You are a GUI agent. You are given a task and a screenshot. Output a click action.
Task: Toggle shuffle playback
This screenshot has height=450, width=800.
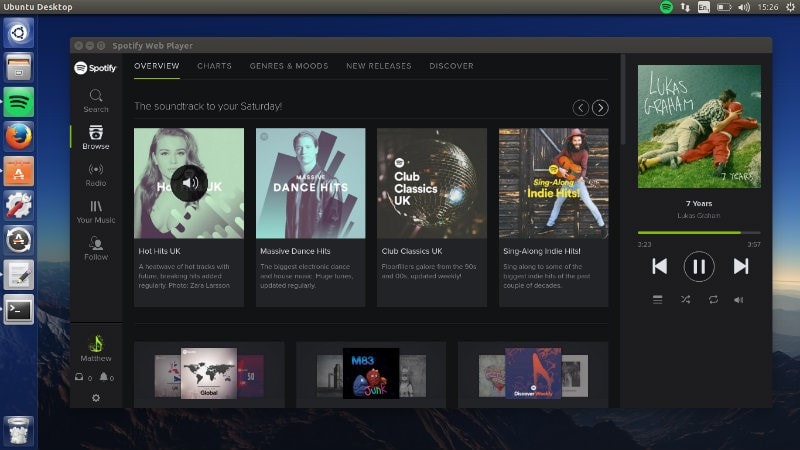685,299
